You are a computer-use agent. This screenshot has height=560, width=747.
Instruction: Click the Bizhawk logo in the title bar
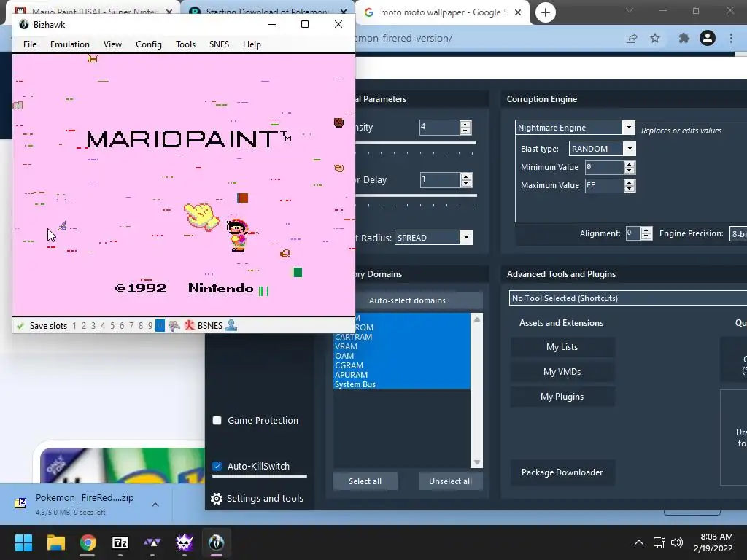(24, 24)
